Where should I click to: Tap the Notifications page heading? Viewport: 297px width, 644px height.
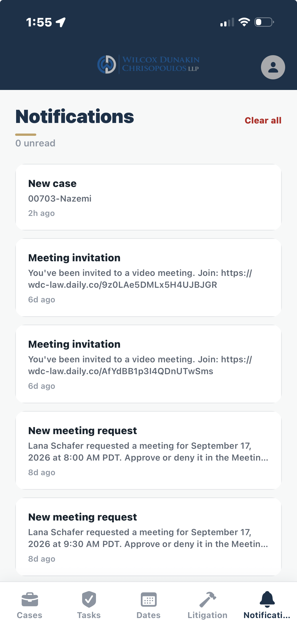75,116
